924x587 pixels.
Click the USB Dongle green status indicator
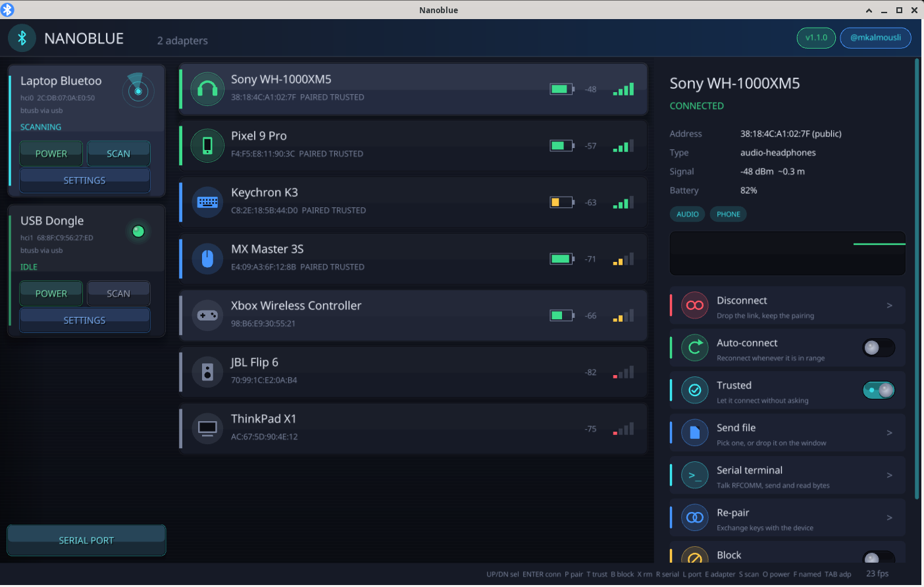138,231
